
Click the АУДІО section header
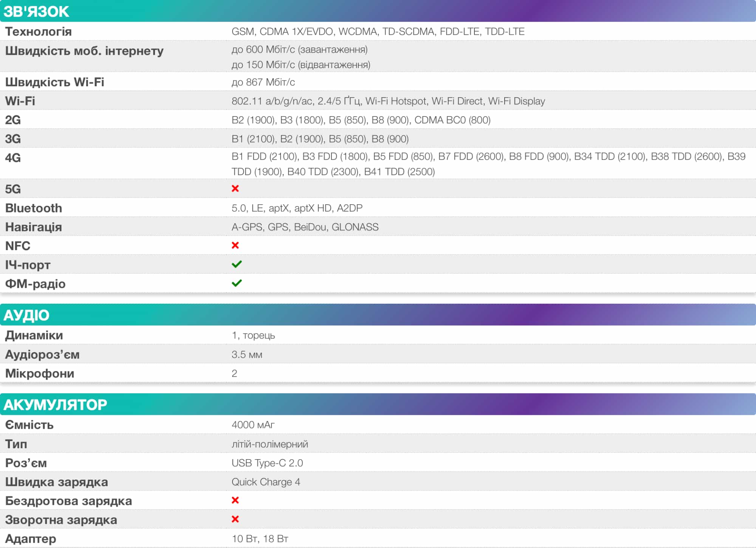click(x=26, y=315)
